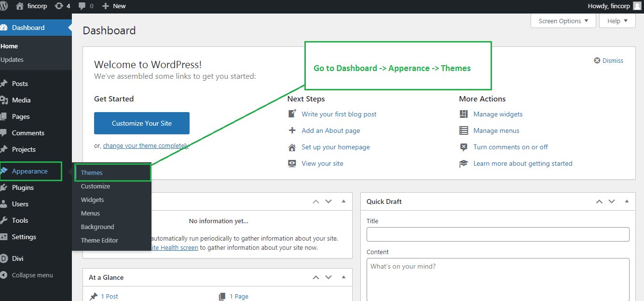
Task: Click the Media icon in sidebar
Action: pyautogui.click(x=4, y=100)
